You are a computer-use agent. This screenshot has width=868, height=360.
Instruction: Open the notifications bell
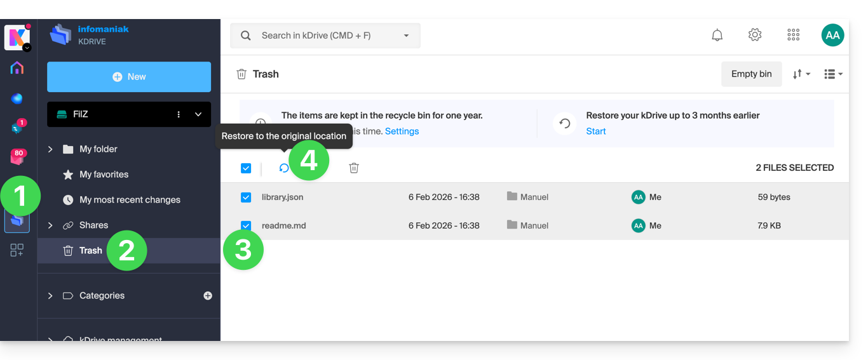tap(717, 36)
